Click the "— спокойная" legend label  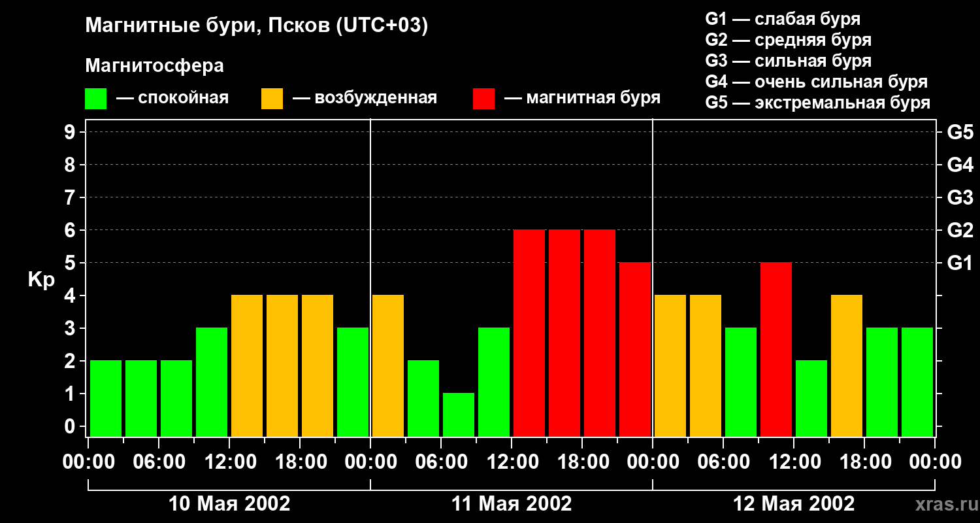(172, 98)
